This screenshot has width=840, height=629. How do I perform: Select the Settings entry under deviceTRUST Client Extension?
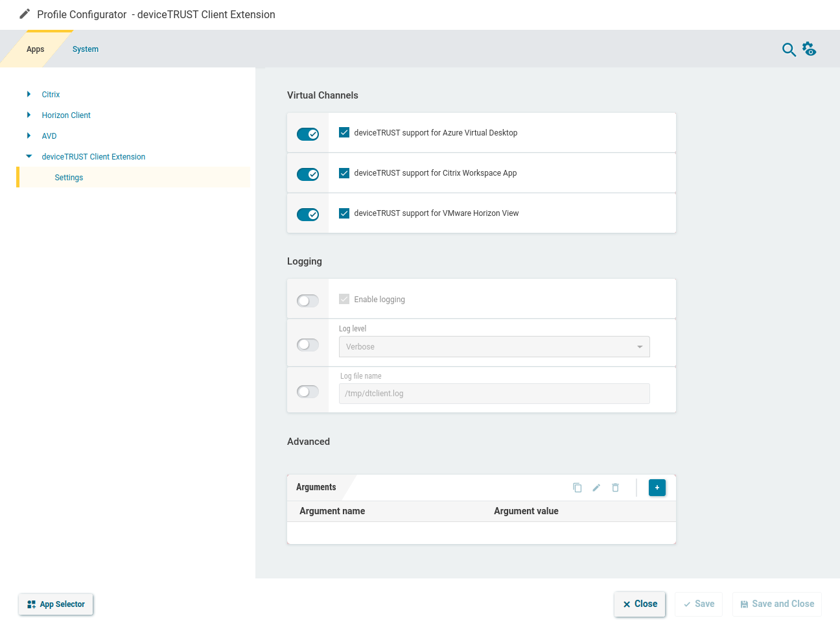click(69, 177)
